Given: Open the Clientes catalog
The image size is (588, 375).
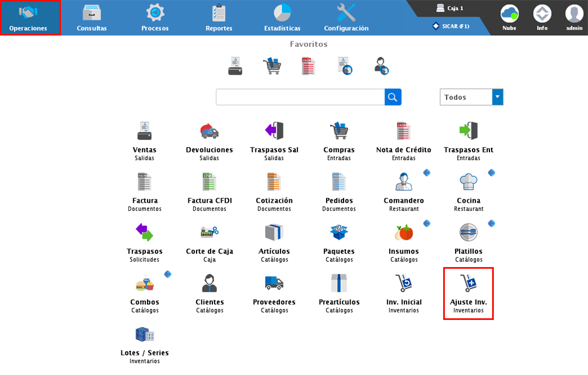Looking at the screenshot, I should (x=209, y=284).
